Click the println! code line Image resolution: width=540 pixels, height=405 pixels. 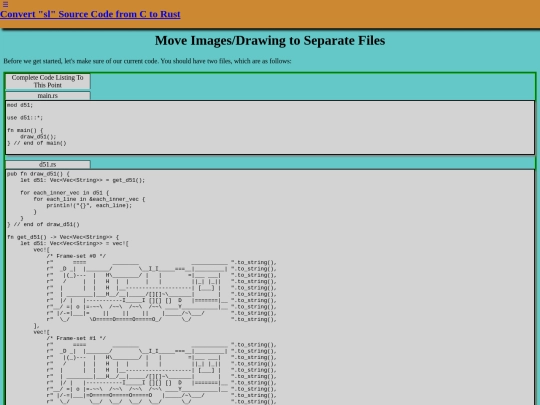89,206
